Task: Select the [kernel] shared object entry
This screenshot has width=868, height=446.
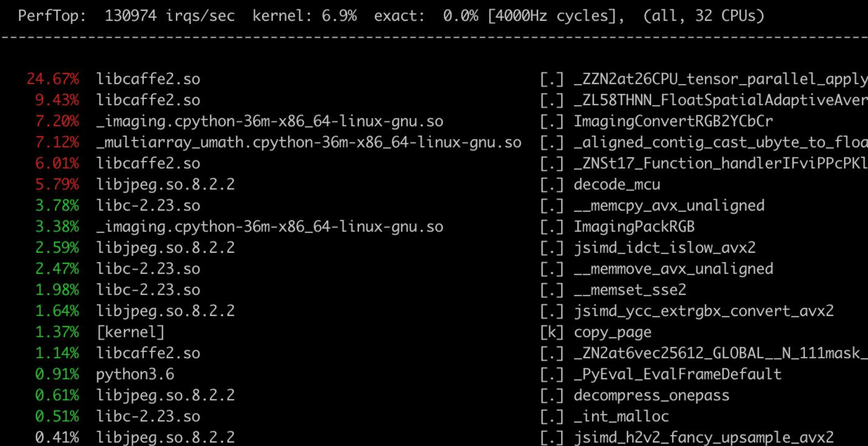Action: [130, 332]
